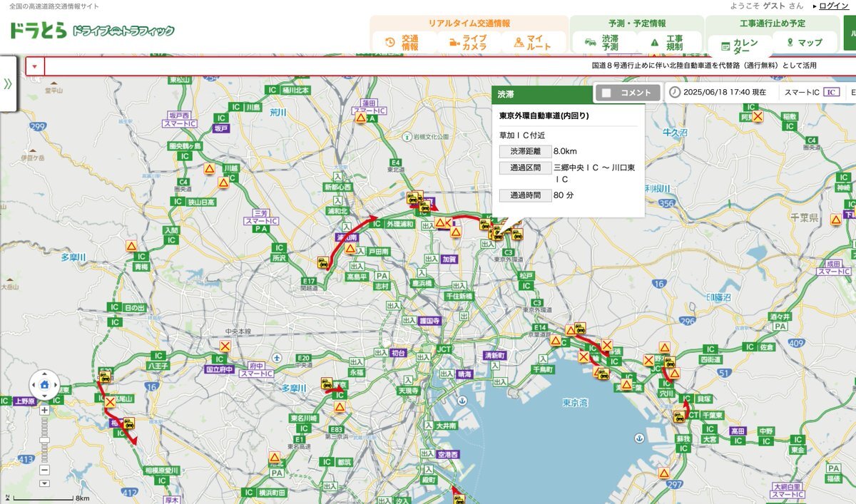Pan the map down with the south arrow
Image resolution: width=856 pixels, height=504 pixels.
tap(44, 396)
